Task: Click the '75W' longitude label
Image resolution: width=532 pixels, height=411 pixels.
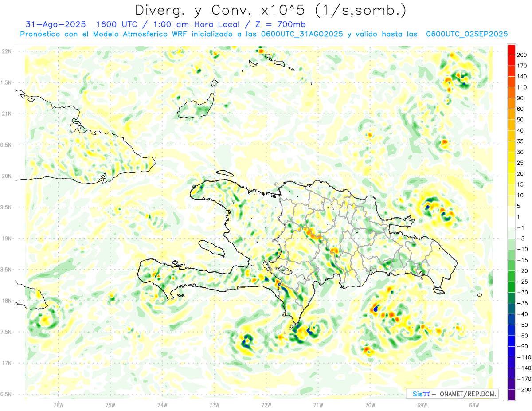Action: [x=110, y=405]
